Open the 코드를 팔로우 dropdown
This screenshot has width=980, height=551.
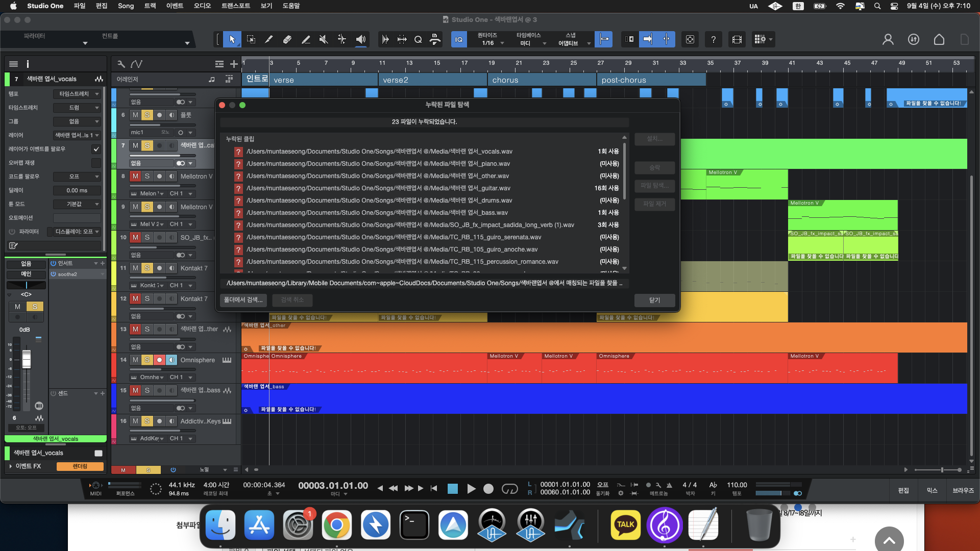(77, 177)
